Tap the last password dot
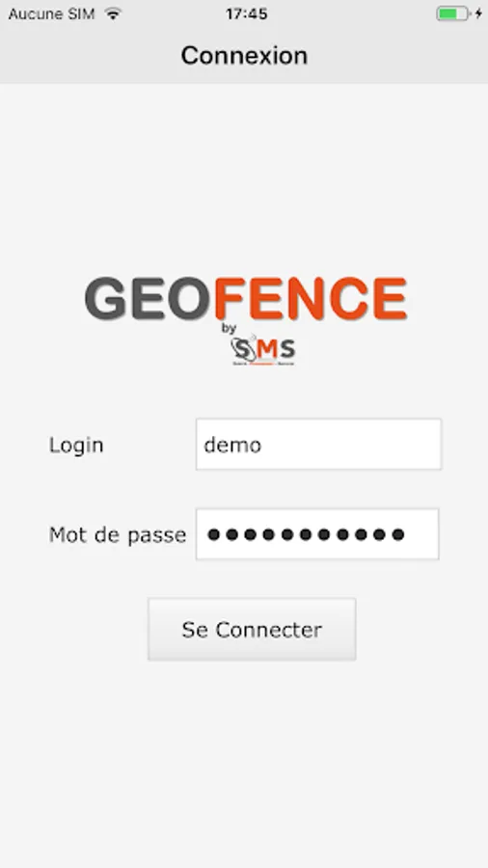 [397, 534]
